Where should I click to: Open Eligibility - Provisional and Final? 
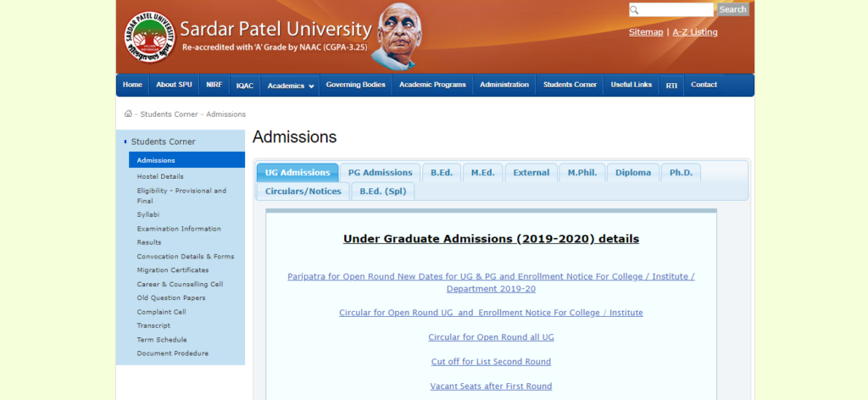click(181, 195)
